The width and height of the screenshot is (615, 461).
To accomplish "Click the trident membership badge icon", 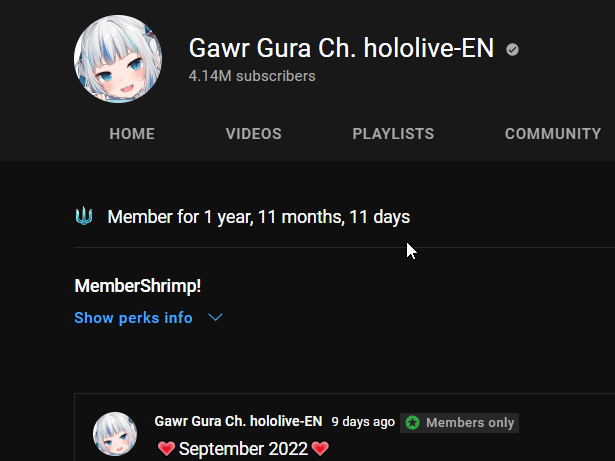I will 84,216.
